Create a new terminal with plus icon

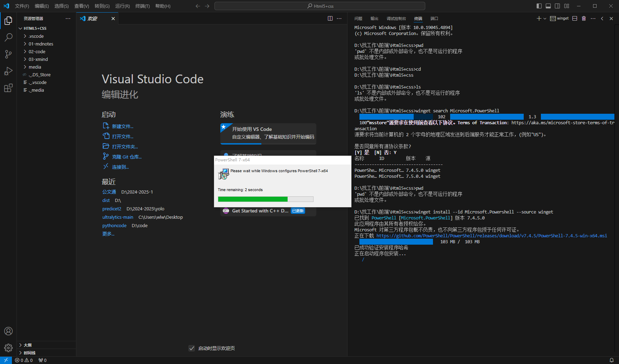(539, 19)
